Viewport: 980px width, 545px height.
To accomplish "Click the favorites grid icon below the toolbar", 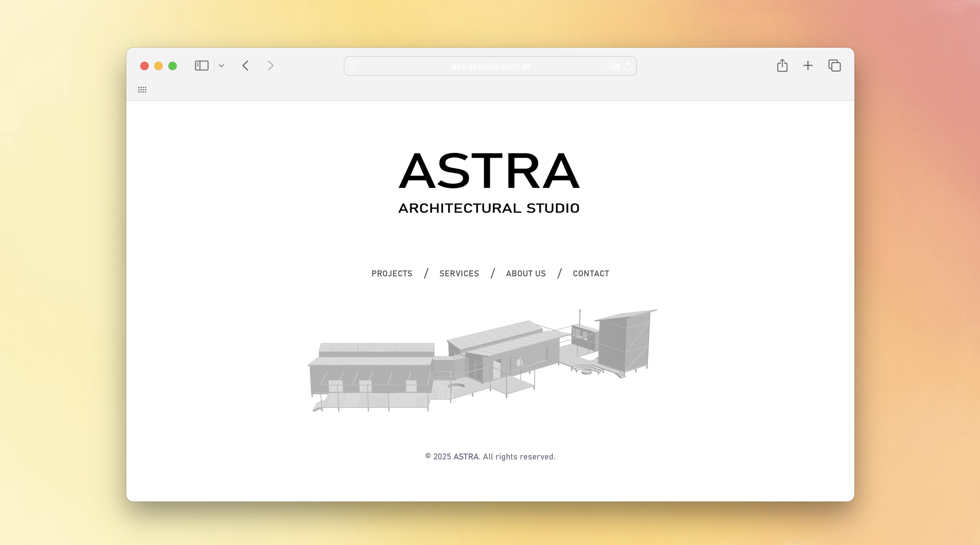I will 142,89.
